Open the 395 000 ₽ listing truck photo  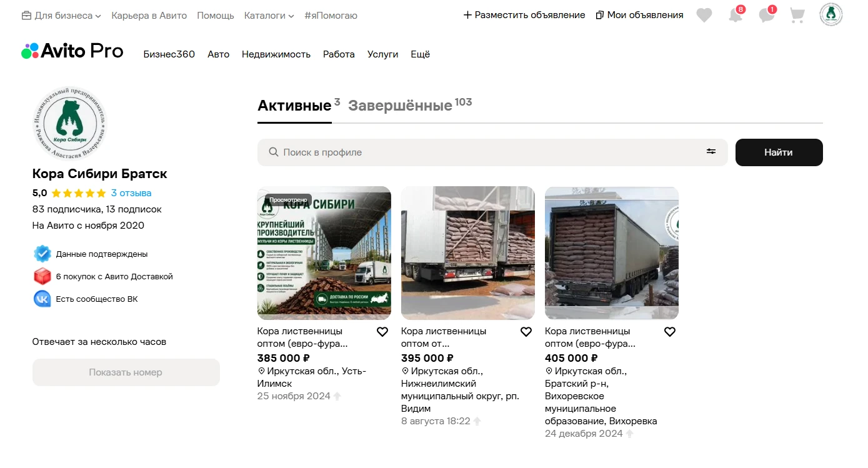tap(468, 253)
